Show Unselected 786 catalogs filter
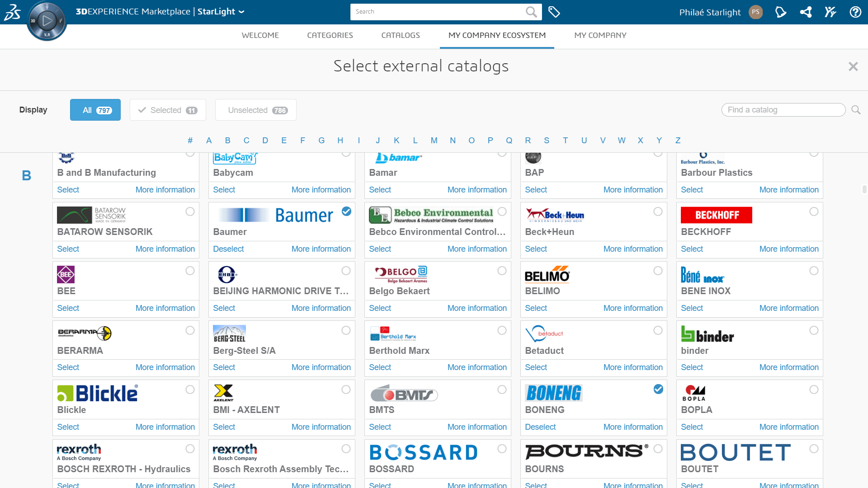This screenshot has height=488, width=868. click(x=256, y=110)
